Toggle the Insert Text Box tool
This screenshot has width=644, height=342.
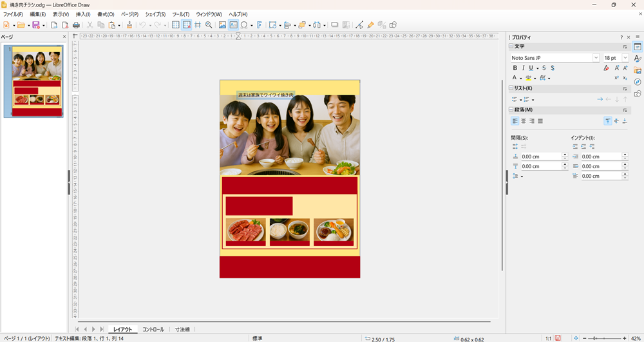pos(233,25)
